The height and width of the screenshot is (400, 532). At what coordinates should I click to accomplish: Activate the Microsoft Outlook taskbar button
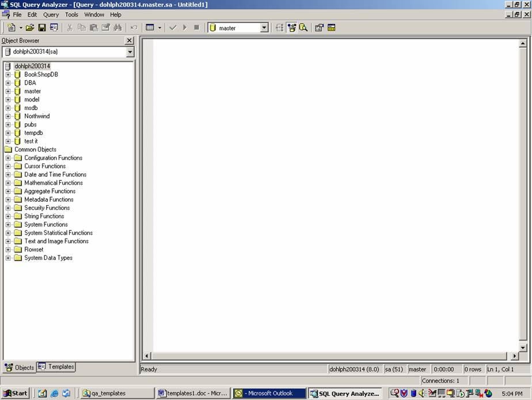point(268,393)
